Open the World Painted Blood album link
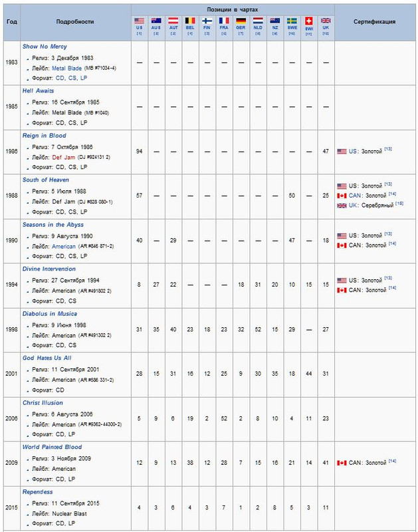418x532 pixels. (x=52, y=447)
